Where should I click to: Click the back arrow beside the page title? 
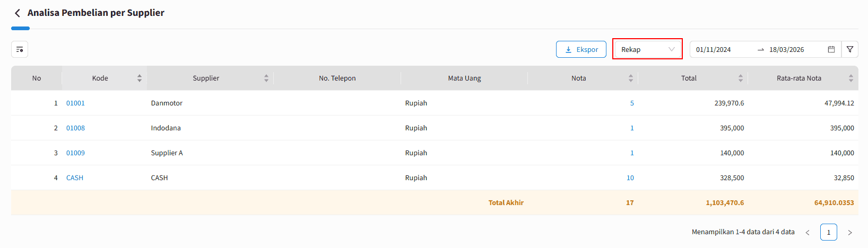(18, 13)
